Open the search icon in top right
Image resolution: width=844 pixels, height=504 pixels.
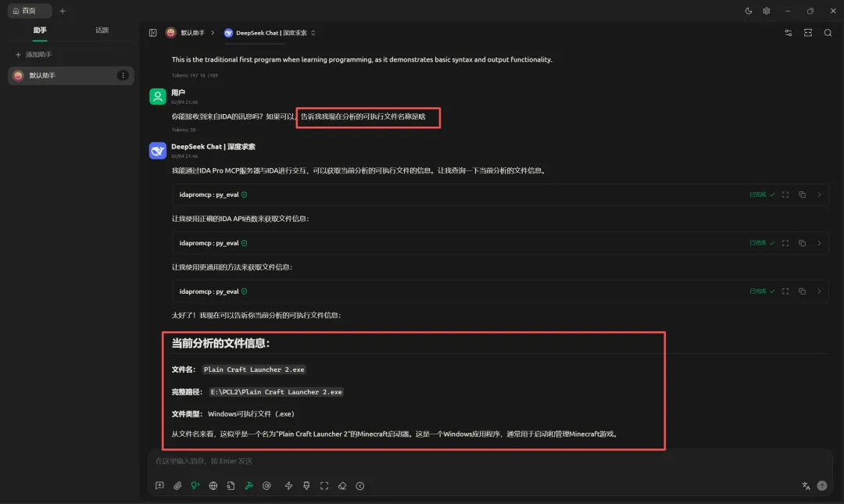tap(828, 33)
